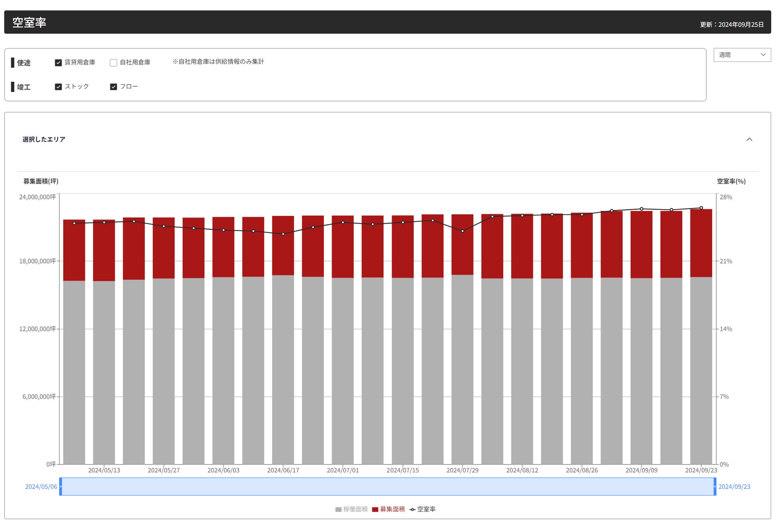778x532 pixels.
Task: Click the 2024/09/23 range end label
Action: pos(734,487)
